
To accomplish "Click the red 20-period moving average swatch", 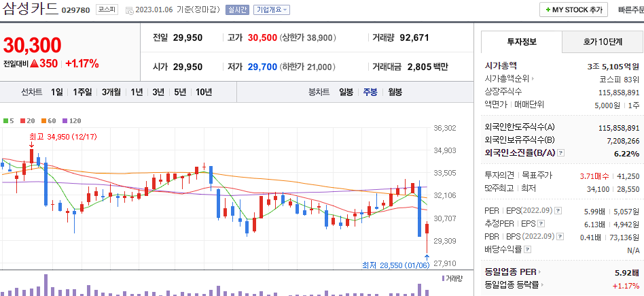I will (x=23, y=121).
